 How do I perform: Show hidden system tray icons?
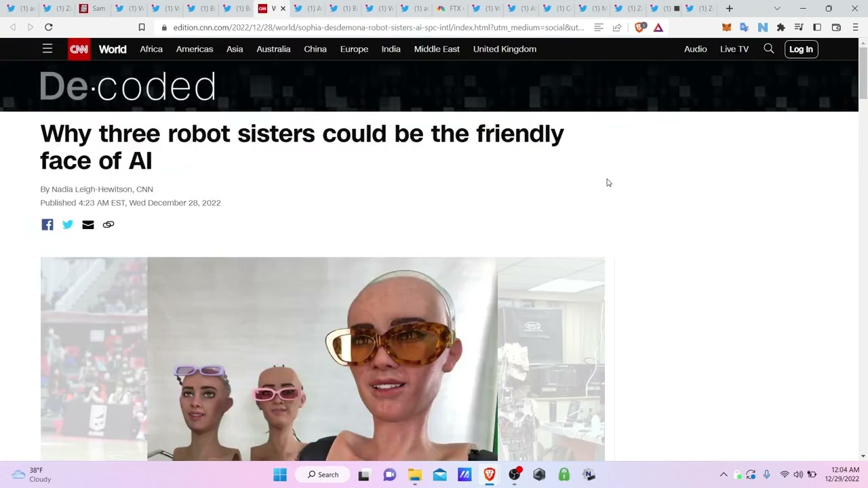(724, 474)
